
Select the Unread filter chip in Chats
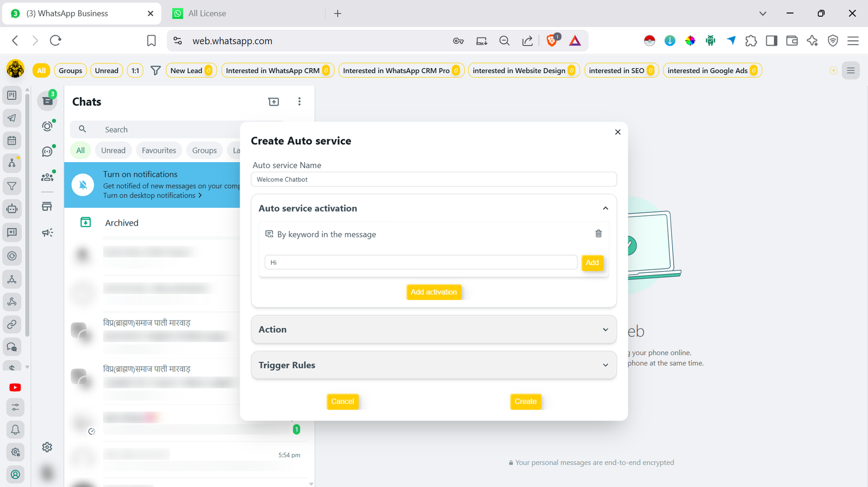113,151
